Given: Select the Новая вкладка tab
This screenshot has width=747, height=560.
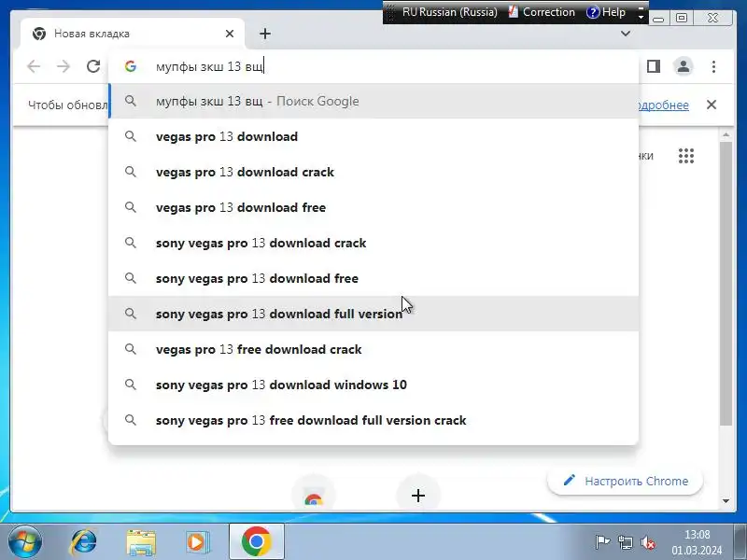Looking at the screenshot, I should [x=133, y=34].
